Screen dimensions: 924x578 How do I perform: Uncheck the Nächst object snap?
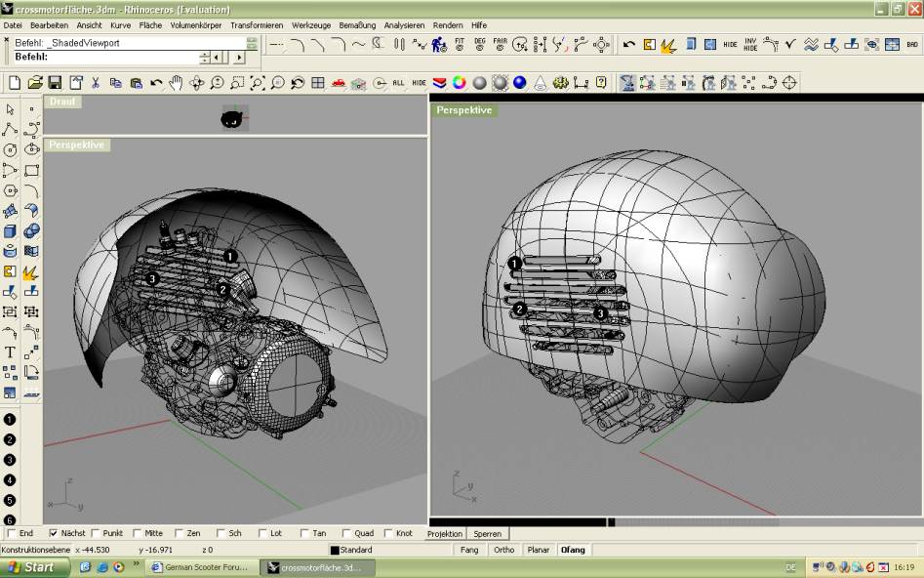[x=54, y=533]
